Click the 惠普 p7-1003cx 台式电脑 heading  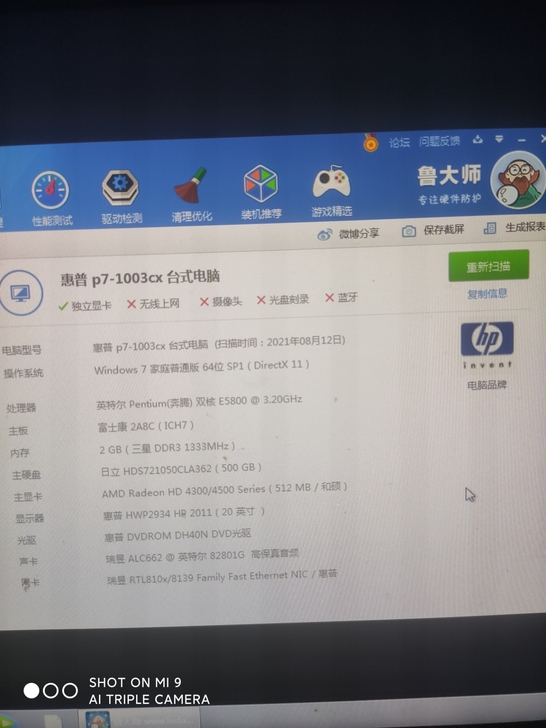[140, 278]
